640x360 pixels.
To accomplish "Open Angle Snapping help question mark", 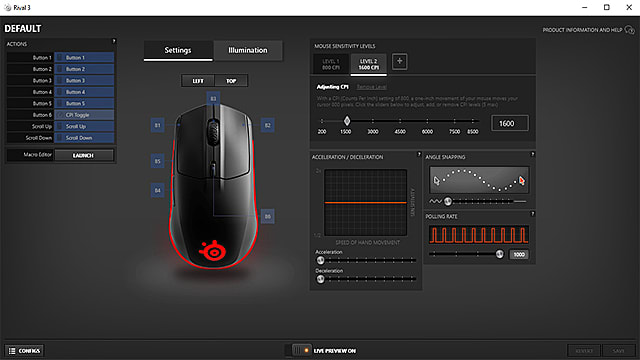I will click(x=532, y=154).
